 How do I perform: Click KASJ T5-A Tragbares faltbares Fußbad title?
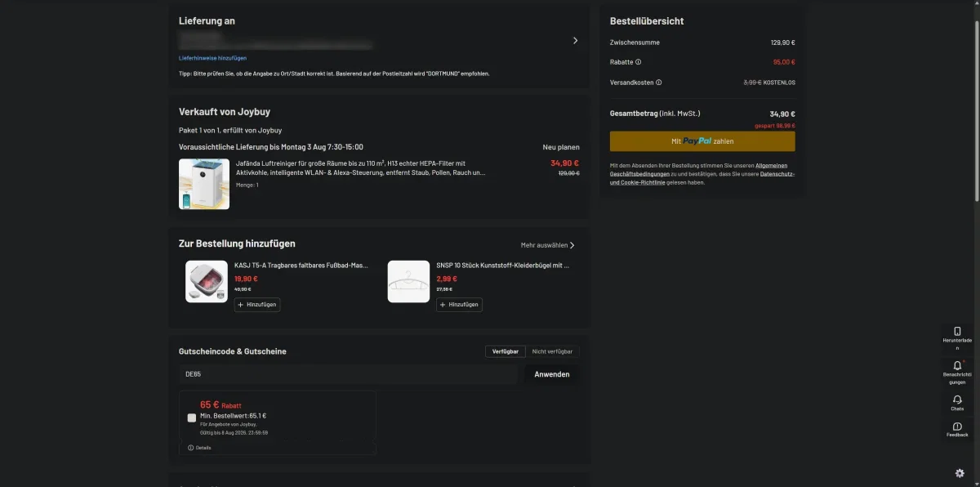[301, 266]
